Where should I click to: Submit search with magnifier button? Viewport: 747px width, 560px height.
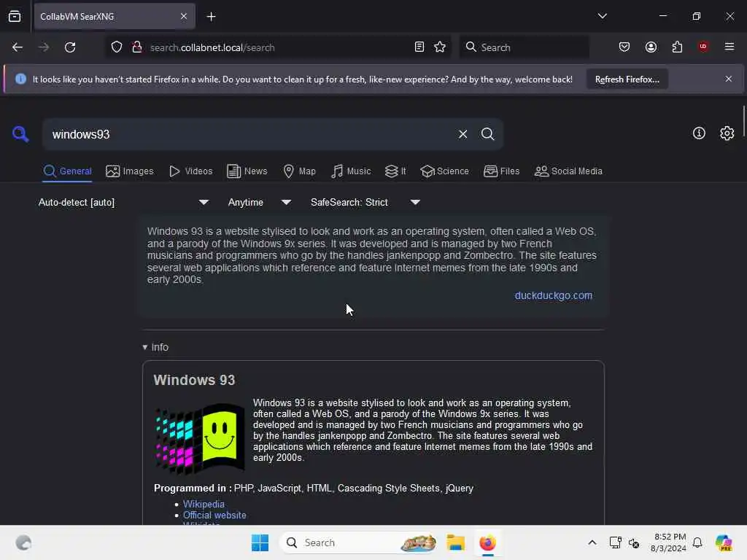[487, 134]
